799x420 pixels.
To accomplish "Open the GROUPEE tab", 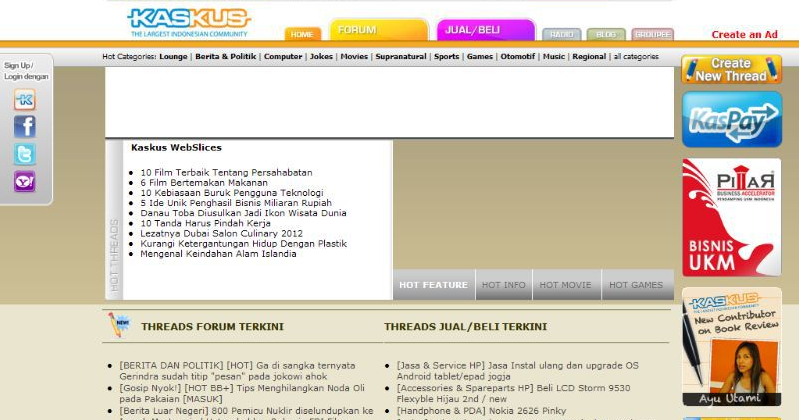I will click(x=653, y=34).
